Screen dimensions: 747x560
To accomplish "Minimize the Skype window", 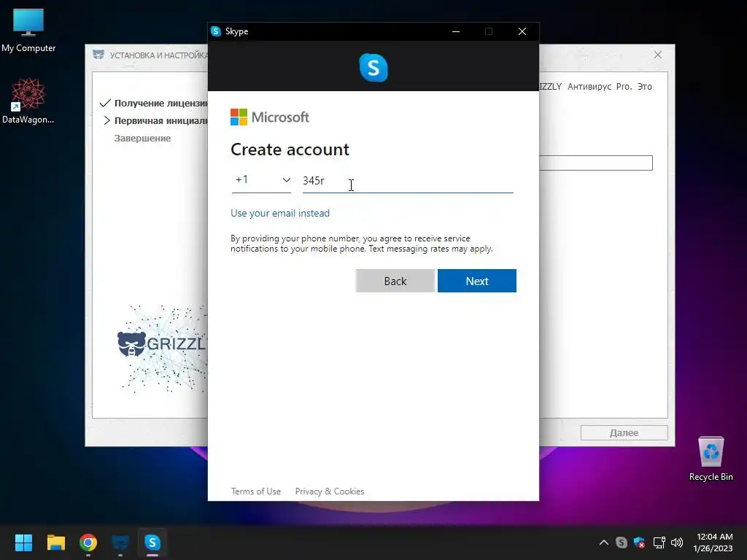I will (456, 31).
